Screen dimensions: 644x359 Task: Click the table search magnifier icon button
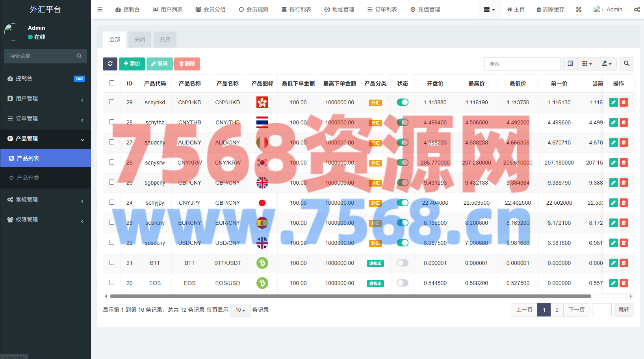(x=626, y=64)
